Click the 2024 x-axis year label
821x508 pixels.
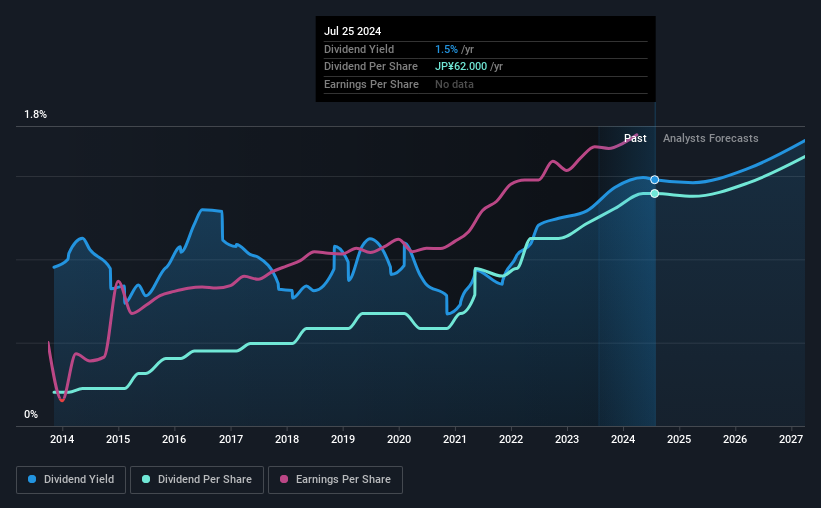(623, 439)
